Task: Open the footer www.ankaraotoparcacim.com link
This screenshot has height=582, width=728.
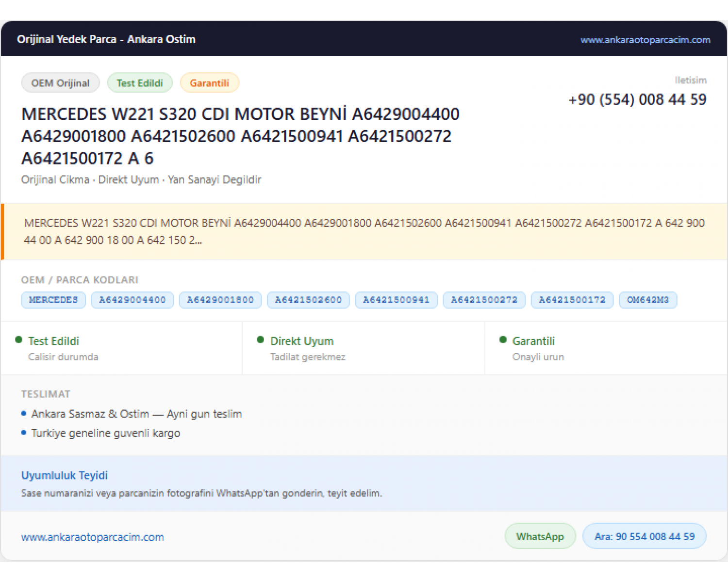Action: (93, 537)
